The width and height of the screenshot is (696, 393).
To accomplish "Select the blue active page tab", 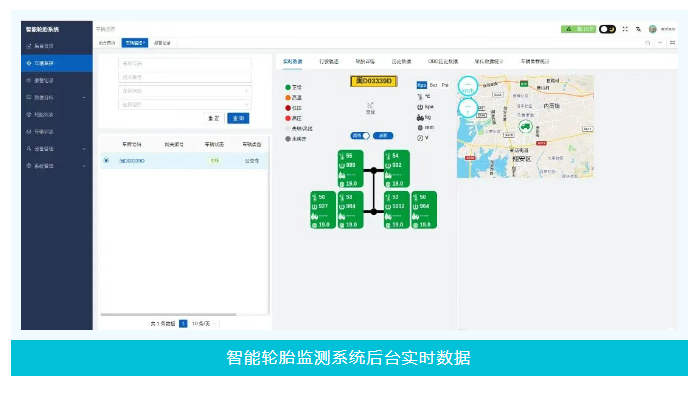I will [x=134, y=43].
